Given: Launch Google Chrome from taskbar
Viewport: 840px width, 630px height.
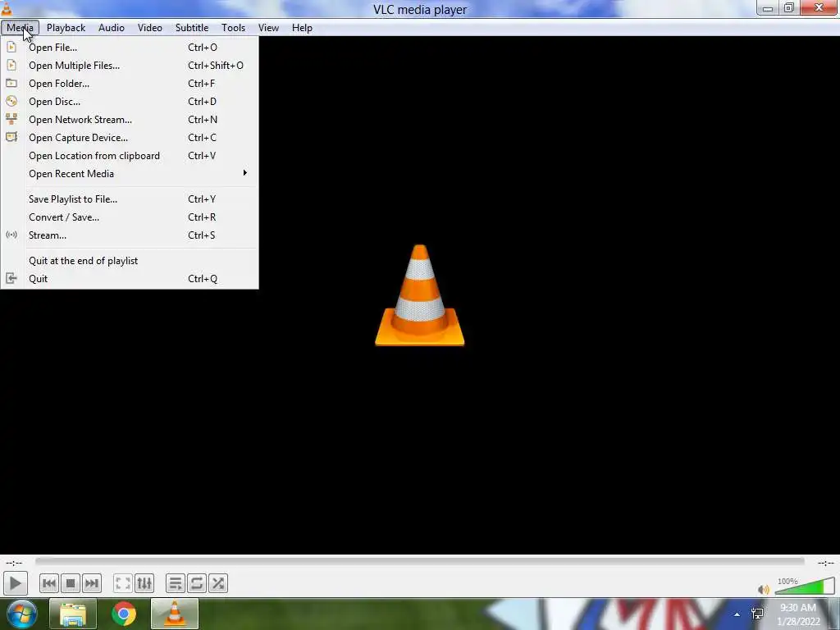Looking at the screenshot, I should click(x=124, y=614).
